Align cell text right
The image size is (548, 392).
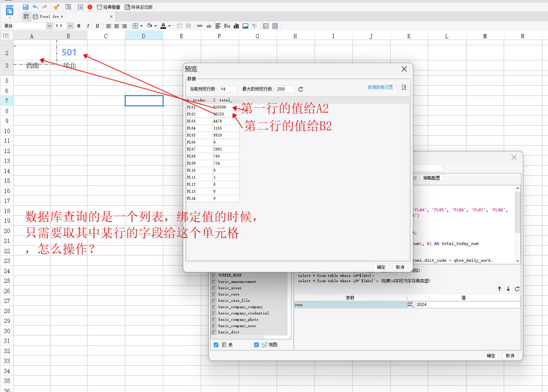124,26
